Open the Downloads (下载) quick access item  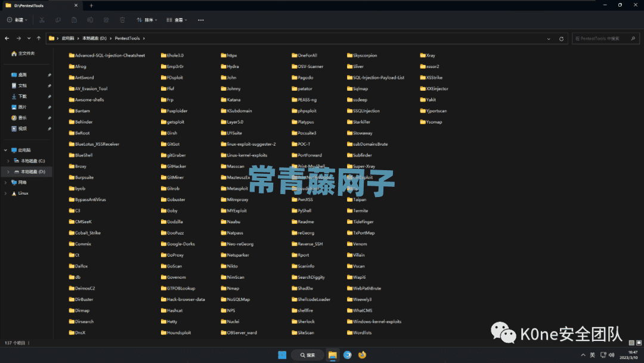(22, 96)
